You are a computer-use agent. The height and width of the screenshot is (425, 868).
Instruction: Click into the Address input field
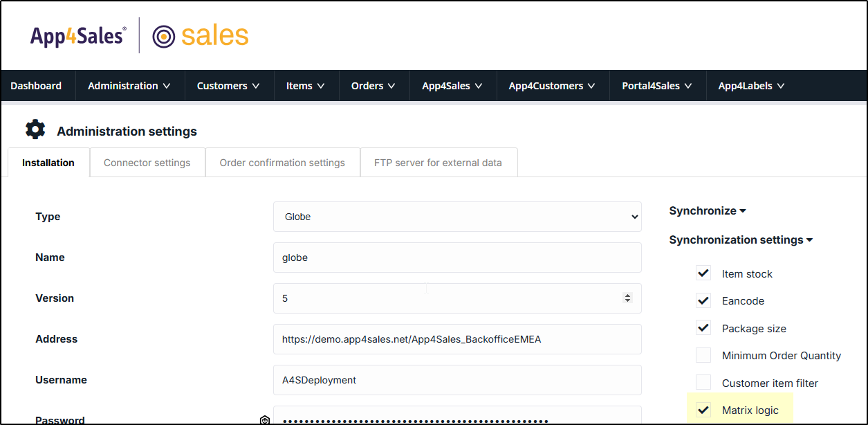pos(457,339)
